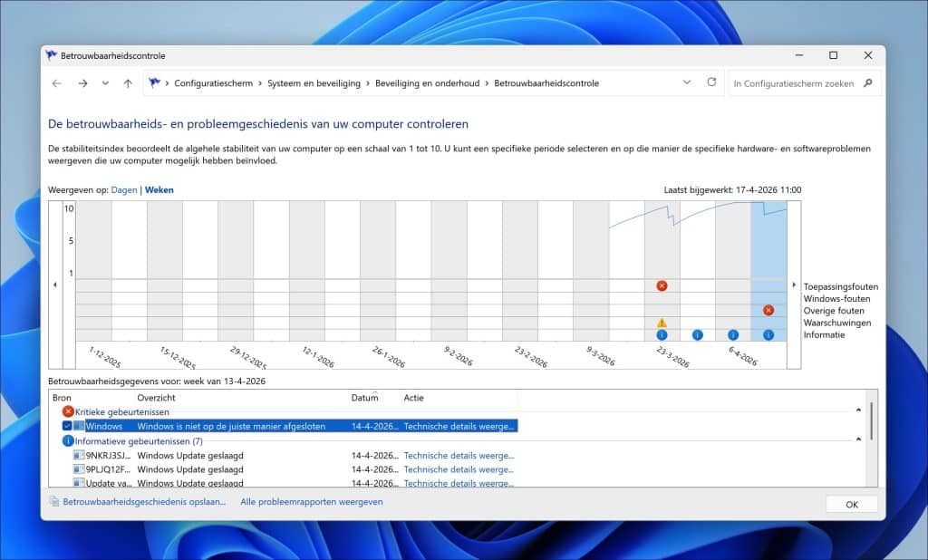The width and height of the screenshot is (928, 560).
Task: Click the yellow warning icon in the chart
Action: click(x=662, y=323)
